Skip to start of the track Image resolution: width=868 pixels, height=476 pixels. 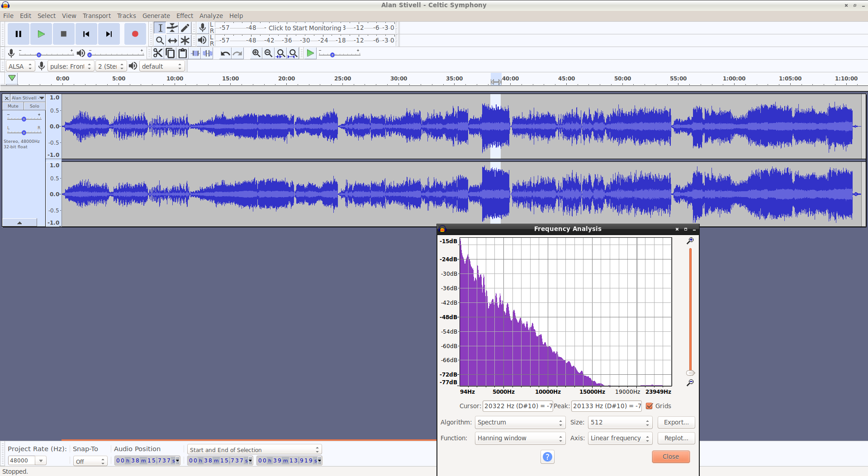point(86,34)
